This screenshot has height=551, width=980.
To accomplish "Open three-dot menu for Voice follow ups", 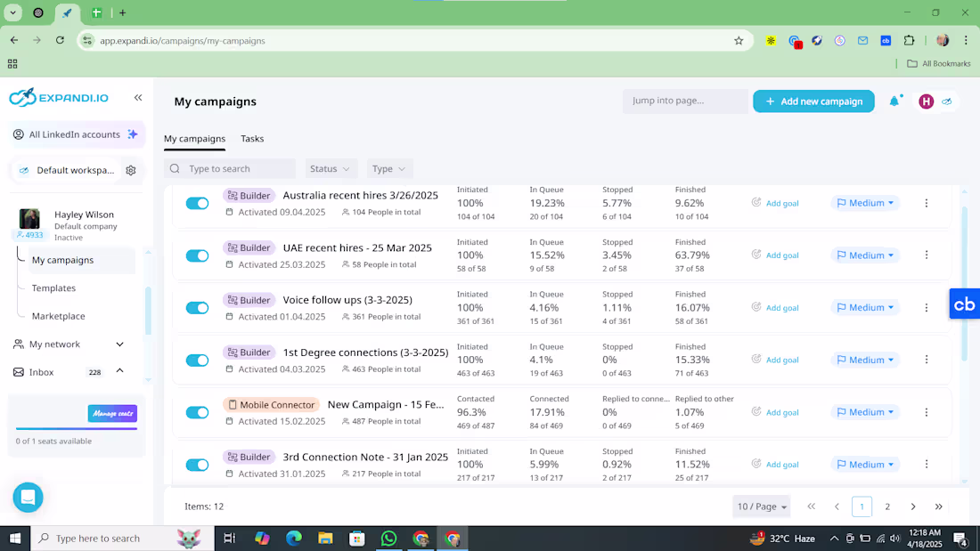I will pyautogui.click(x=927, y=307).
